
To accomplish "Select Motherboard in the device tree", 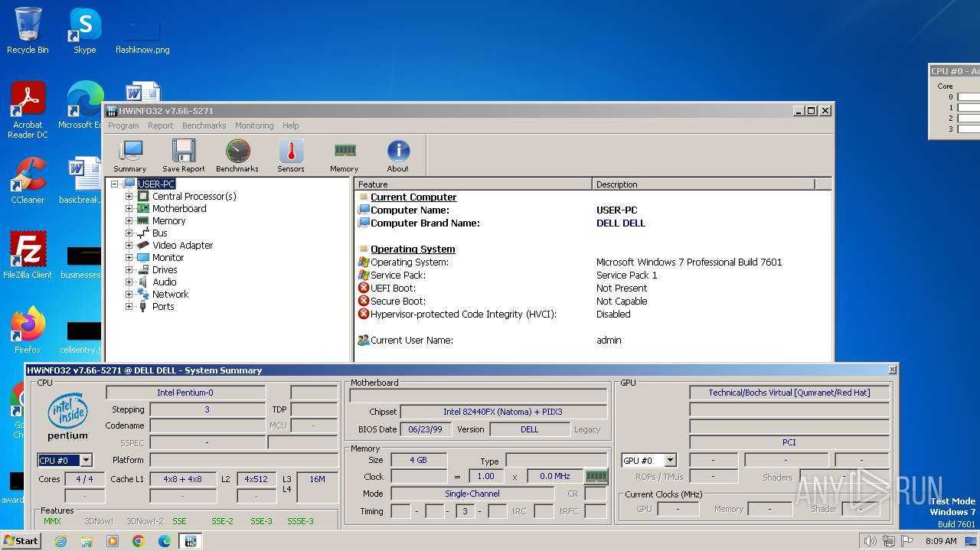I will click(179, 208).
